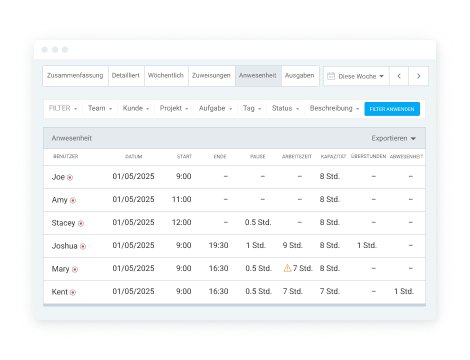Expand the Team filter dropdown
This screenshot has width=470, height=360.
[100, 108]
